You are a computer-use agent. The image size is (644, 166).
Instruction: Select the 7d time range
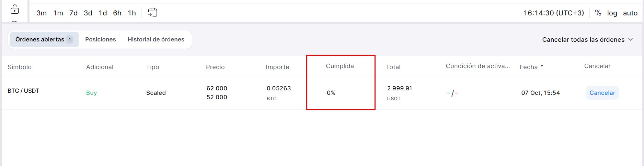pyautogui.click(x=73, y=13)
